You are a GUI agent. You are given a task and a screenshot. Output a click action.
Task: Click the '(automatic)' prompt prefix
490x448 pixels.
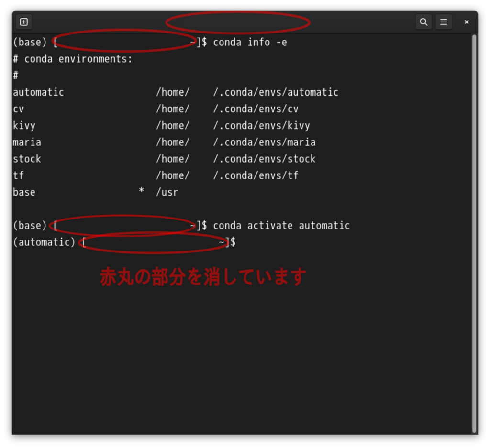point(44,242)
